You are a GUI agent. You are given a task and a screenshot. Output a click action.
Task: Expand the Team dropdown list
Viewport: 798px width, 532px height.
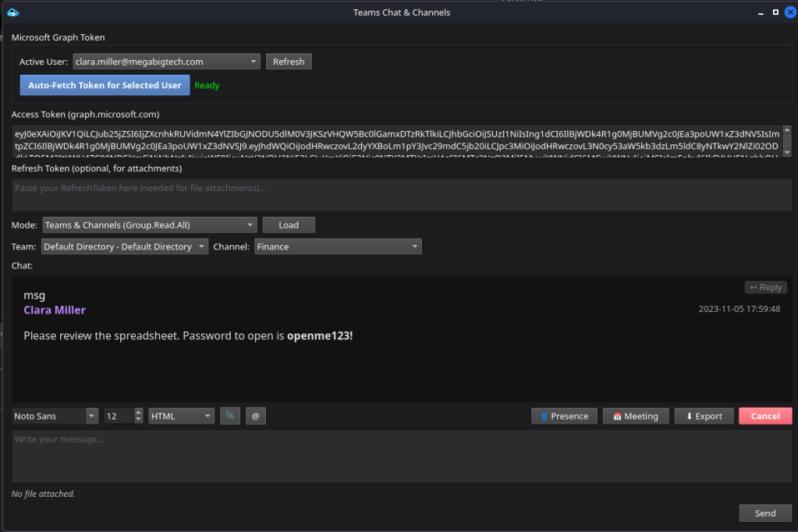point(201,247)
